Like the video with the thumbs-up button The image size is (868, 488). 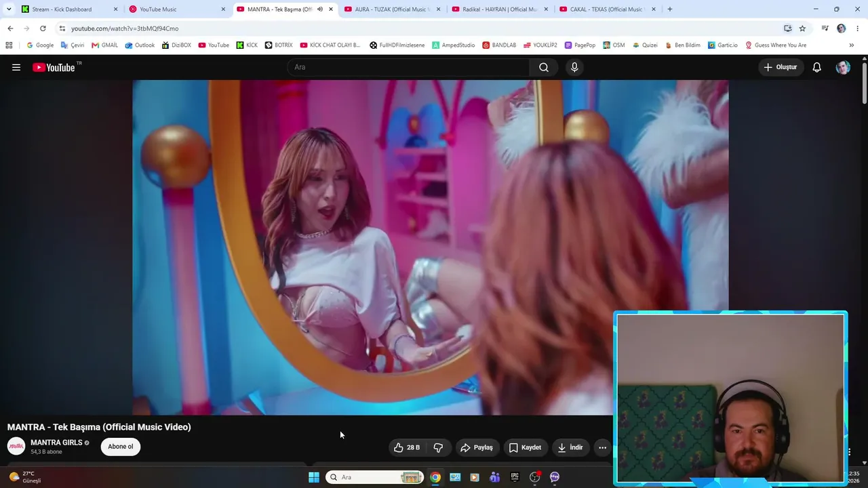click(x=406, y=447)
